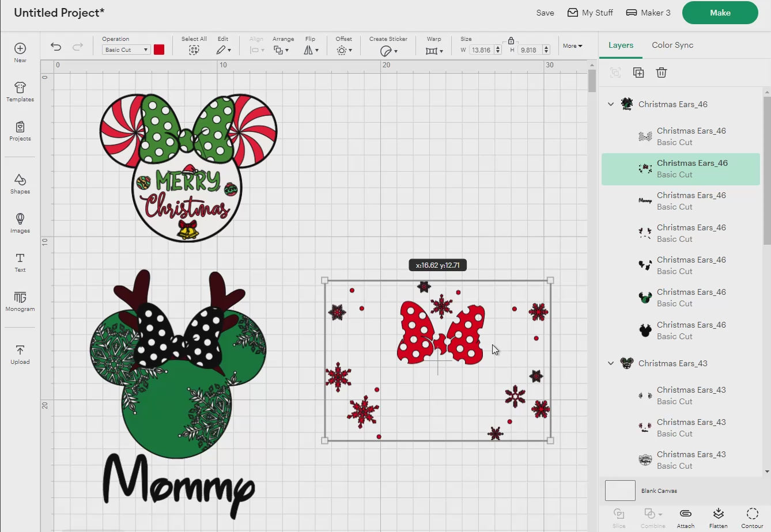Click the canvas vertical scrollbar

pos(592,81)
